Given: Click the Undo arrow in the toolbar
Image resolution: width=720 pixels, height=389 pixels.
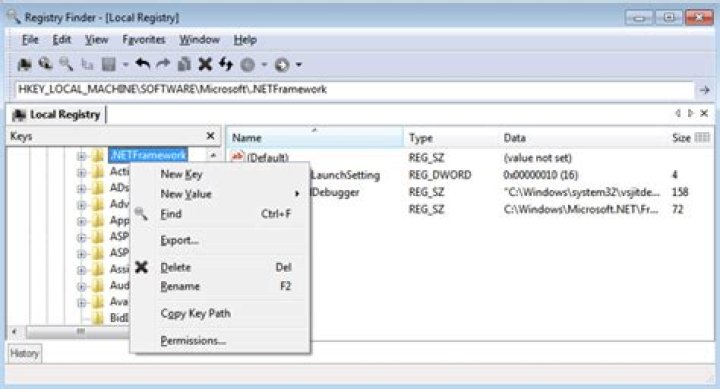Looking at the screenshot, I should tap(143, 64).
